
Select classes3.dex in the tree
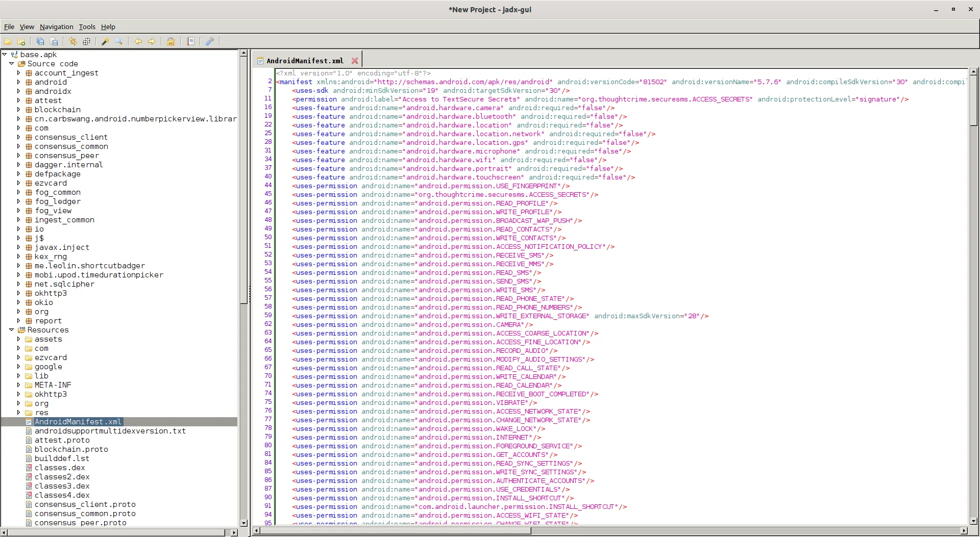pyautogui.click(x=62, y=486)
